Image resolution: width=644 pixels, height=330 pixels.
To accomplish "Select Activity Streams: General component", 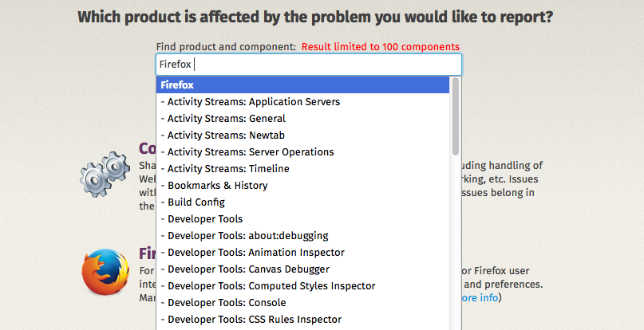I will 302,119.
